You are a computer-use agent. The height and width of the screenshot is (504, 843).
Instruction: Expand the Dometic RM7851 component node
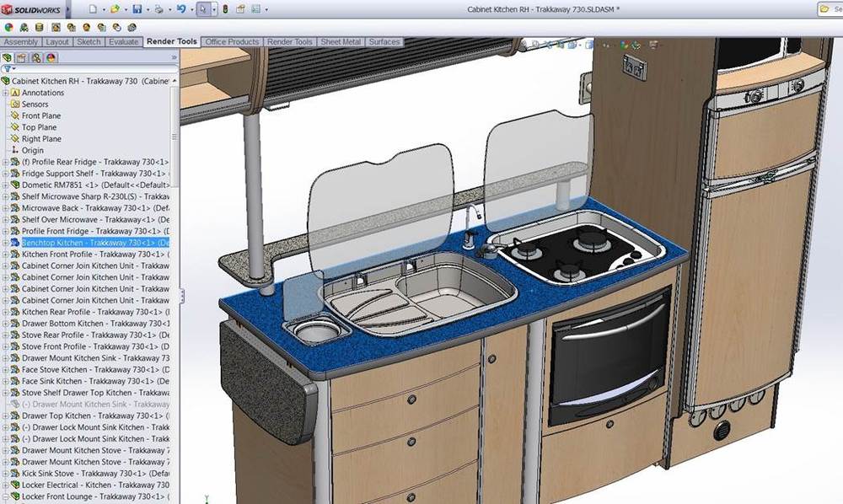(5, 185)
